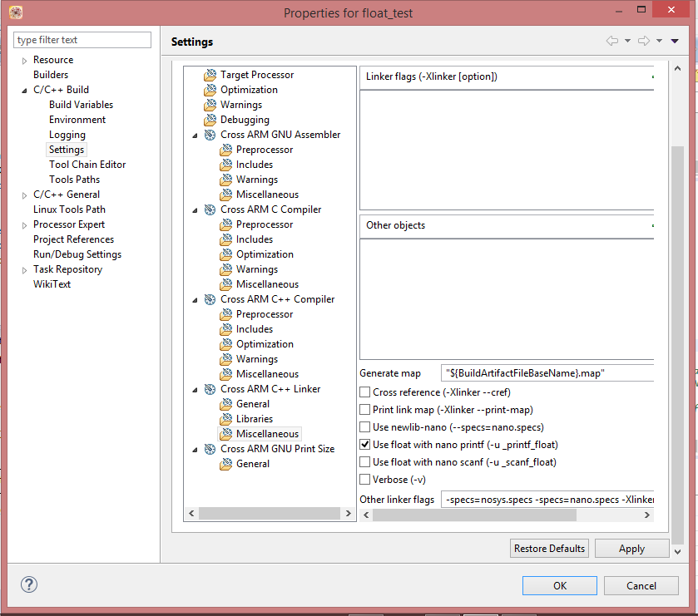Click the Optimization icon under C++ Compiler
Viewport: 698px width, 616px height.
226,344
